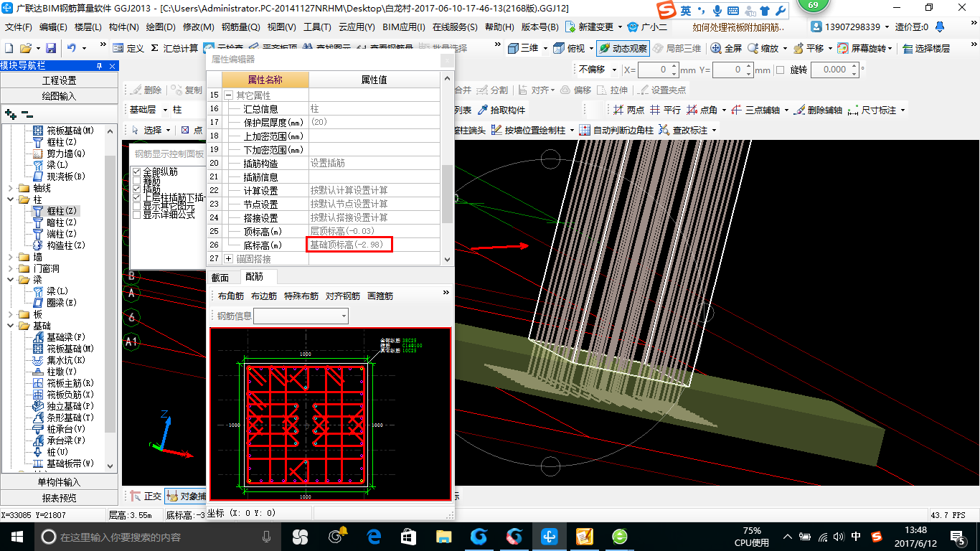Run 汇总计算 summary calculation
Image resolution: width=980 pixels, height=551 pixels.
[174, 48]
